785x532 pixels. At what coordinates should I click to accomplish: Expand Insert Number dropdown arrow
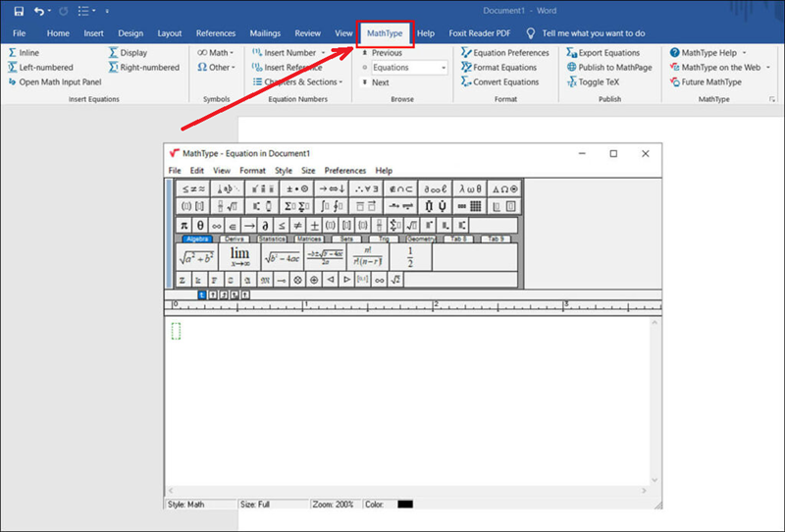324,53
